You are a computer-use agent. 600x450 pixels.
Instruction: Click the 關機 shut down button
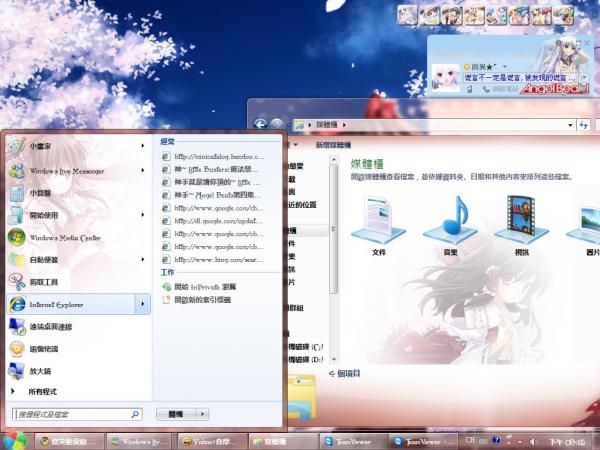pyautogui.click(x=176, y=414)
